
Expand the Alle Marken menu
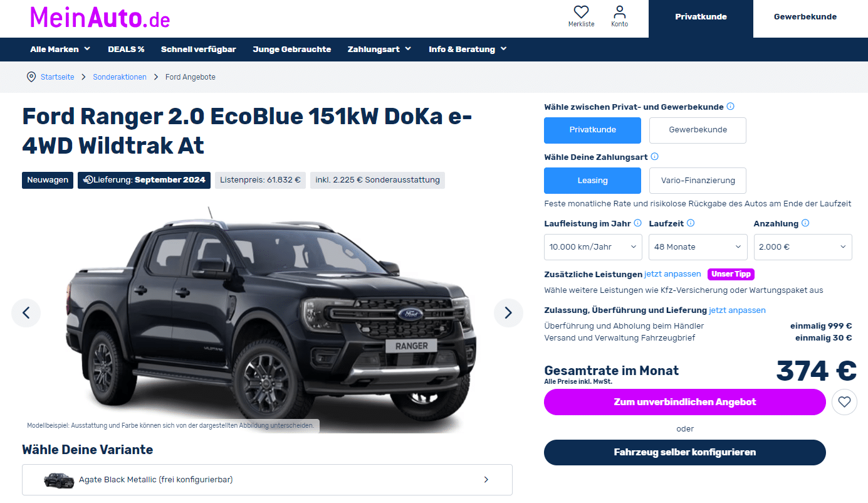(x=60, y=50)
